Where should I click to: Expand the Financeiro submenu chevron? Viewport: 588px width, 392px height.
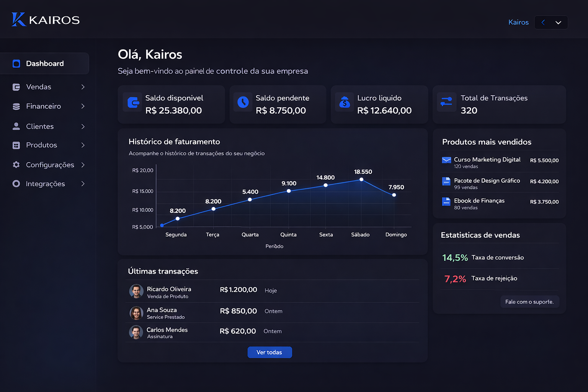83,106
